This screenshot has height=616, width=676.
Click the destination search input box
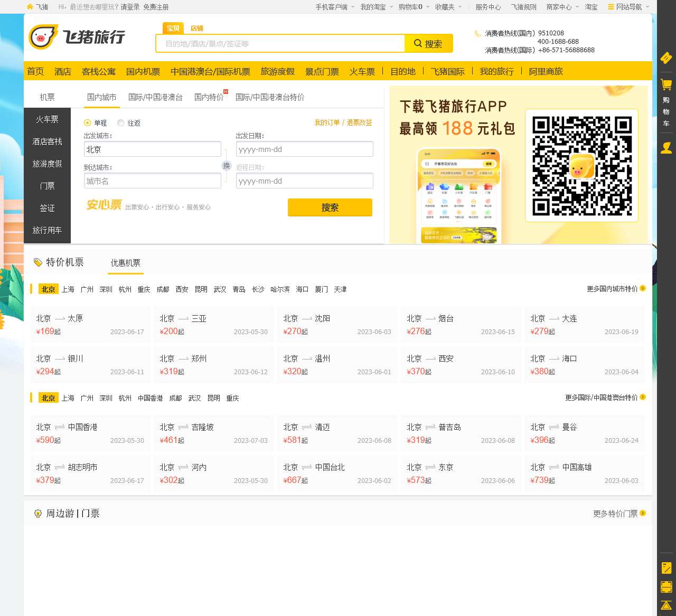tap(280, 43)
